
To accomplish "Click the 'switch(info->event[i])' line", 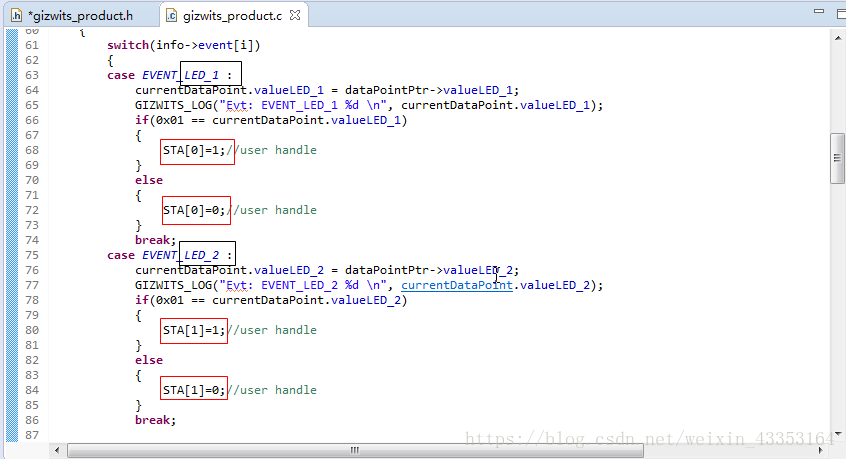I will (183, 45).
